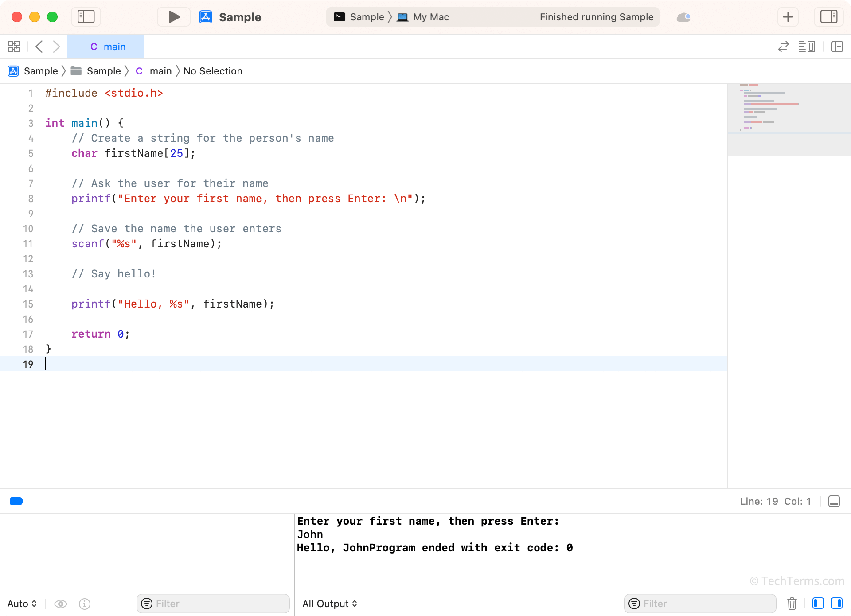The width and height of the screenshot is (851, 616).
Task: Click the scanf call on line 11
Action: 147,244
